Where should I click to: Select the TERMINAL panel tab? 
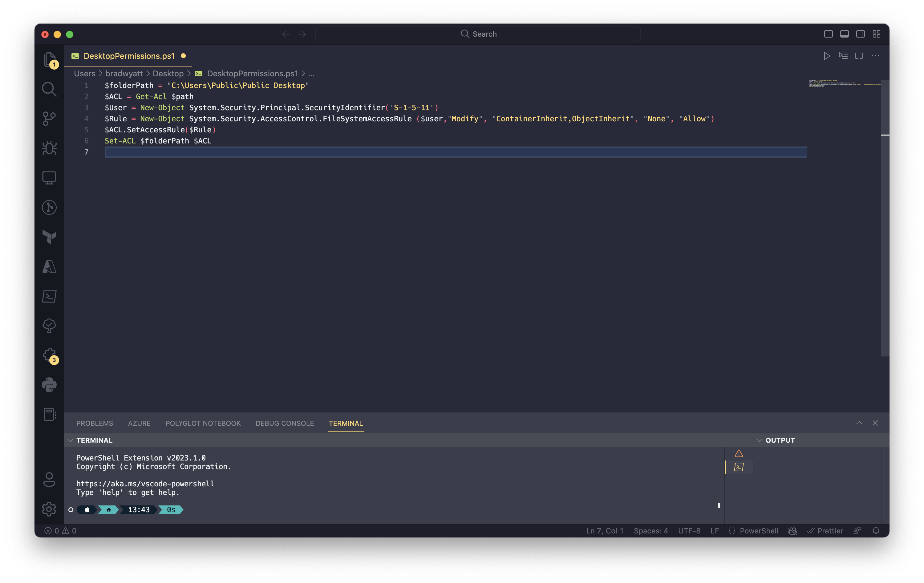pyautogui.click(x=346, y=423)
